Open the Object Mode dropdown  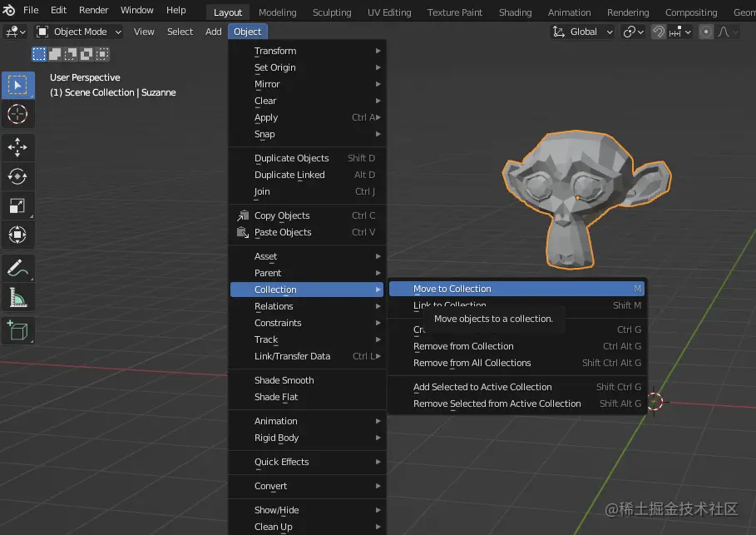pos(78,32)
